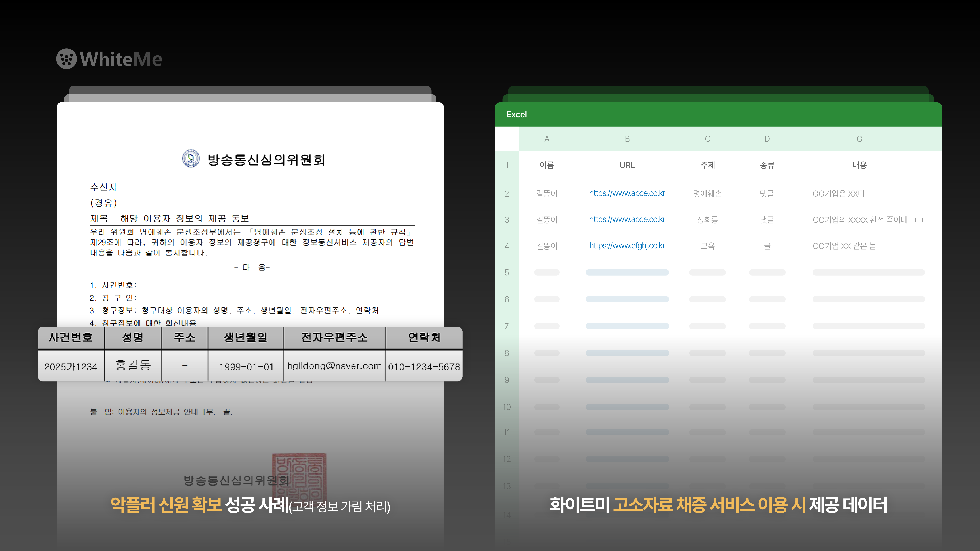The height and width of the screenshot is (551, 980).
Task: Click the 수신자 line in the document
Action: click(103, 187)
